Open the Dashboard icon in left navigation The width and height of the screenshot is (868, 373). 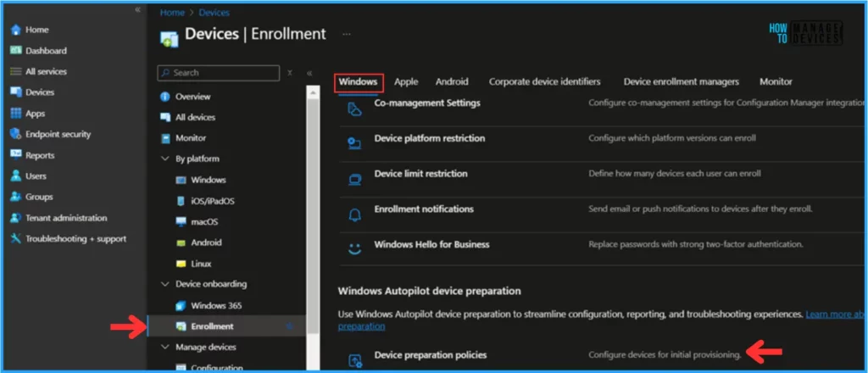(x=15, y=50)
